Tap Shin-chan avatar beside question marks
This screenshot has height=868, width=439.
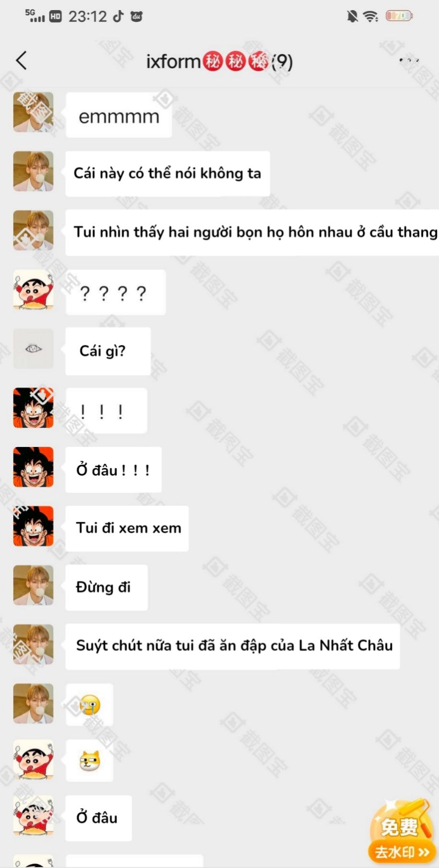point(33,290)
